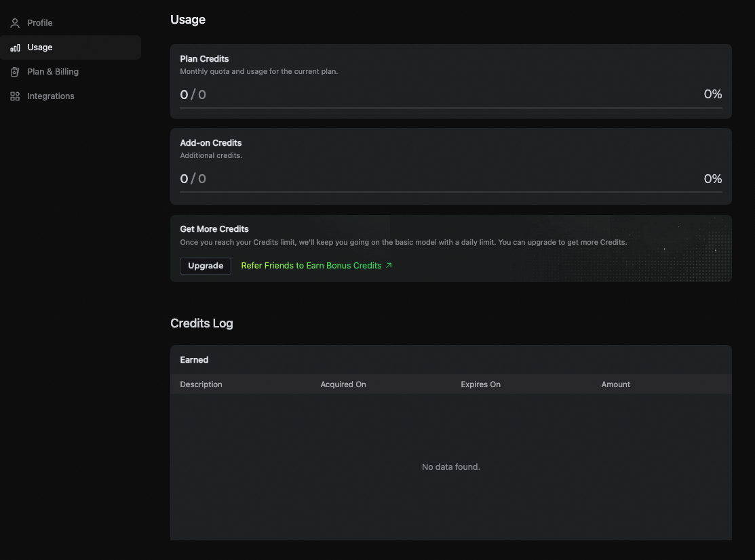
Task: Select Usage in the sidebar
Action: click(71, 47)
